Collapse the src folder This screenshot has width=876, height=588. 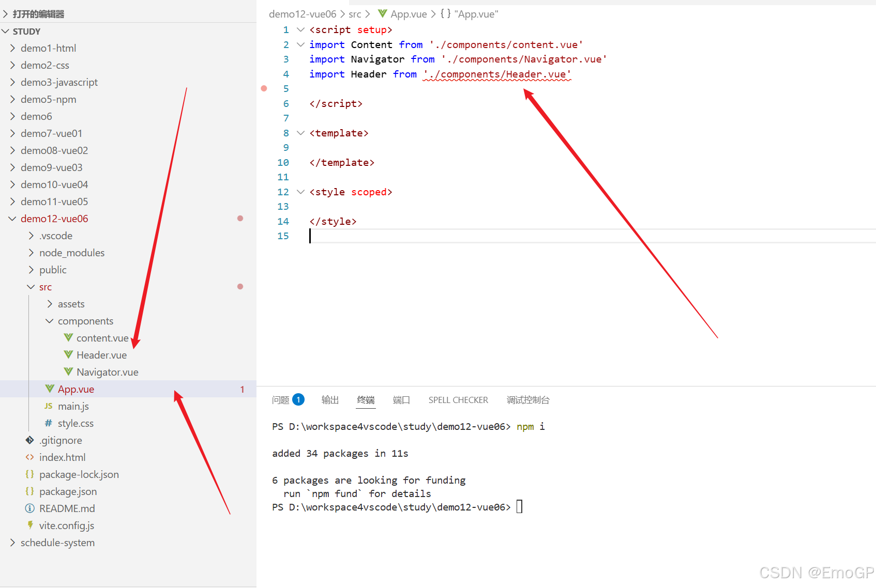pyautogui.click(x=31, y=287)
